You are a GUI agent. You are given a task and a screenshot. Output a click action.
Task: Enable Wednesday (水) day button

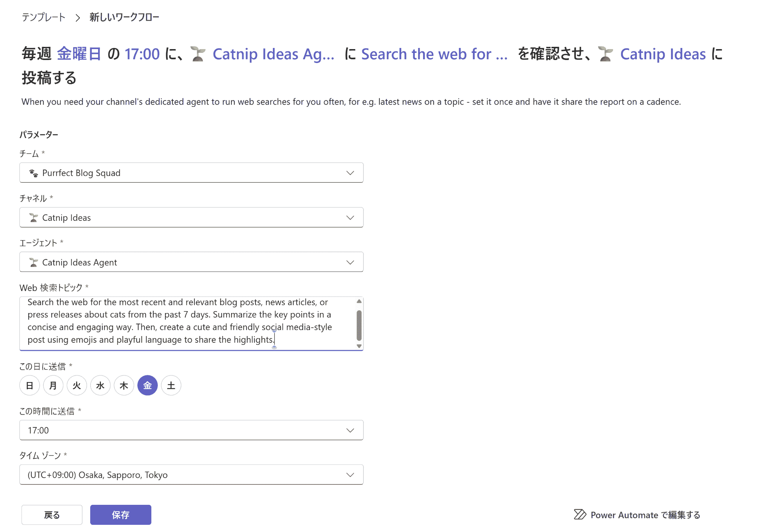point(100,386)
